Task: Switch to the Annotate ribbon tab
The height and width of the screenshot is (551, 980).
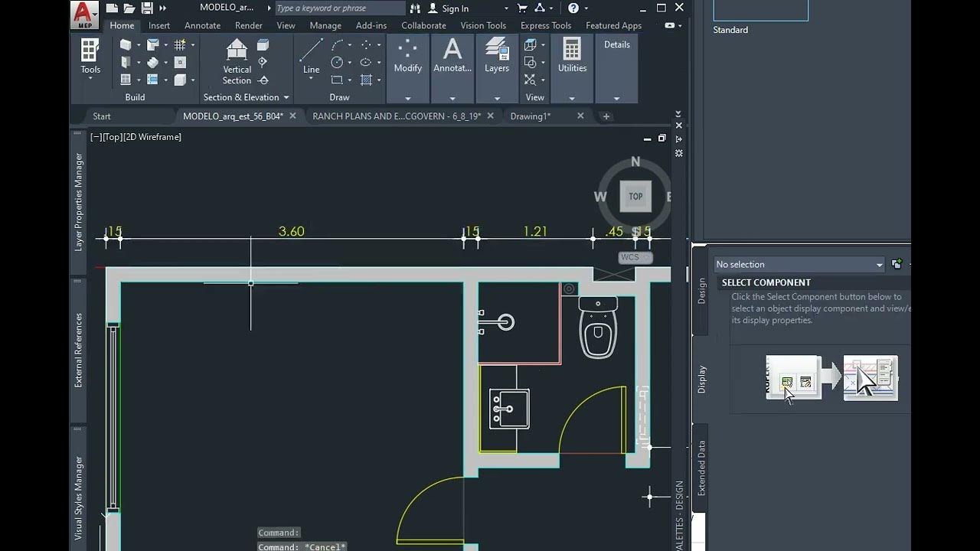Action: (202, 25)
